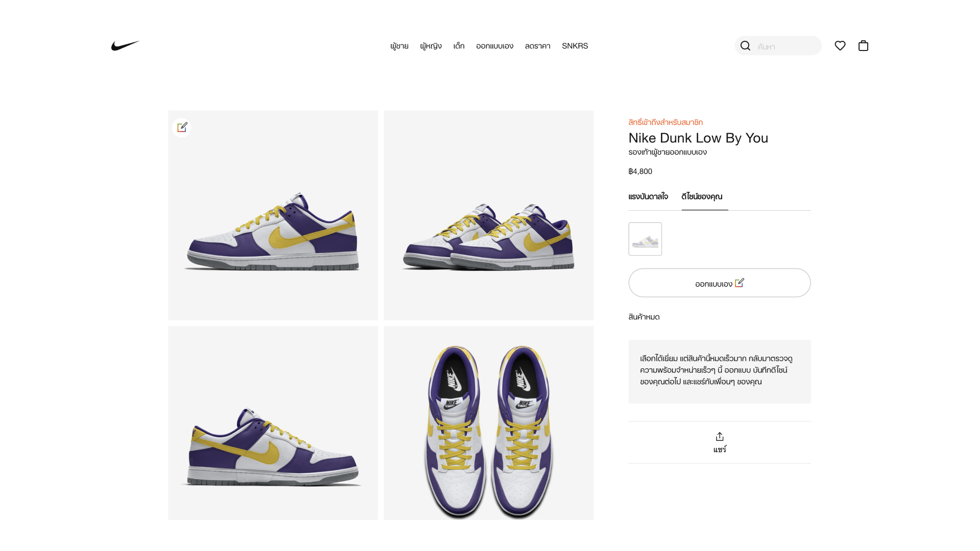980x551 pixels.
Task: Select the saved shoe design thumbnail
Action: click(645, 239)
